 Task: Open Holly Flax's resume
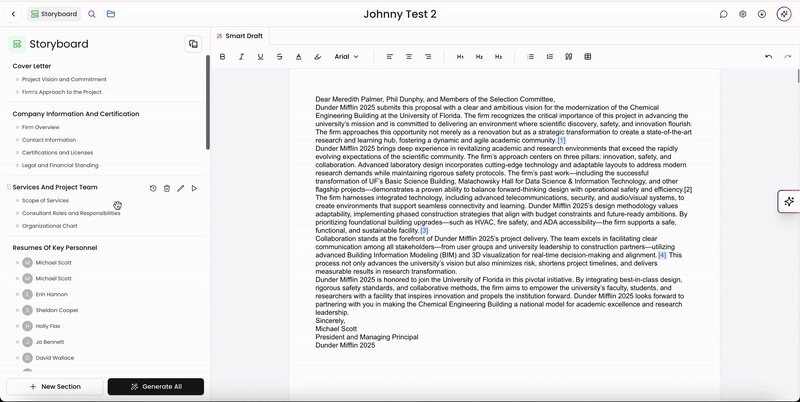(48, 326)
